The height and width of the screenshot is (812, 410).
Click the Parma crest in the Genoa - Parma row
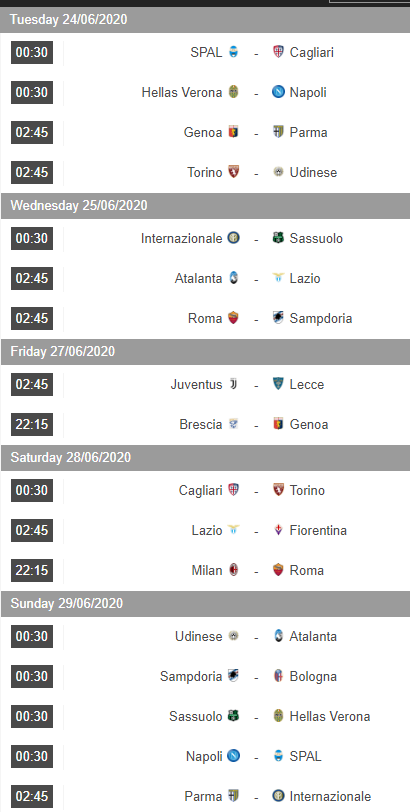pos(278,132)
